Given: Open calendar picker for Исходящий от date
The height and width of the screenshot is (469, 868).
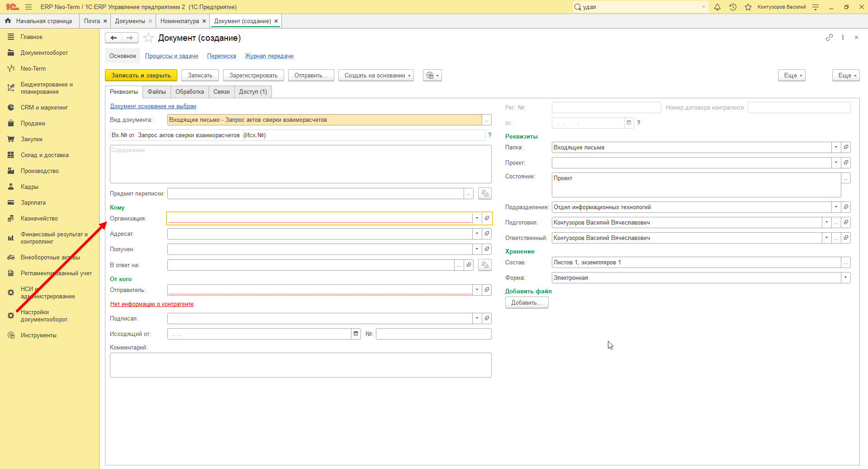Looking at the screenshot, I should (356, 334).
